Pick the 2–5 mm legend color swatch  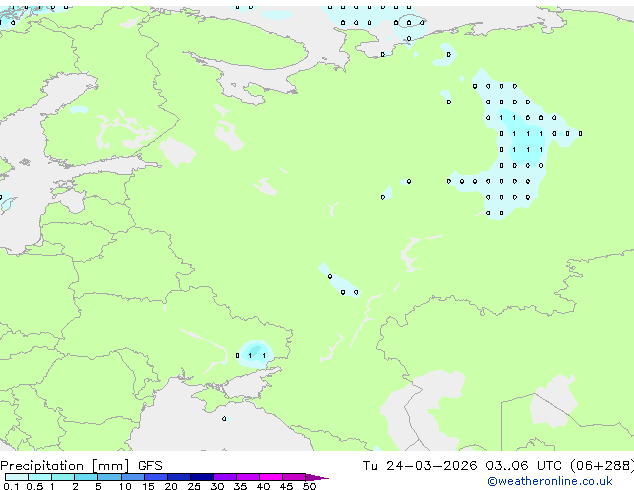pyautogui.click(x=86, y=477)
